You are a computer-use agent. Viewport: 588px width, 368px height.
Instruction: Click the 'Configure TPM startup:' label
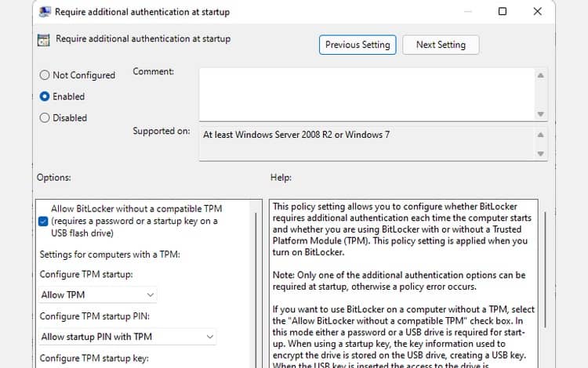click(86, 274)
